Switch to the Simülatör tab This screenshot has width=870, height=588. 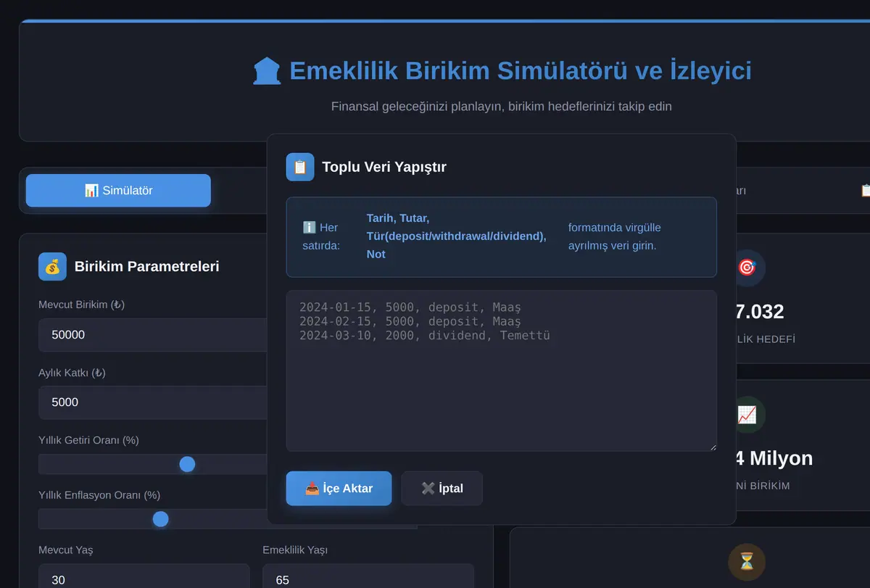click(118, 191)
